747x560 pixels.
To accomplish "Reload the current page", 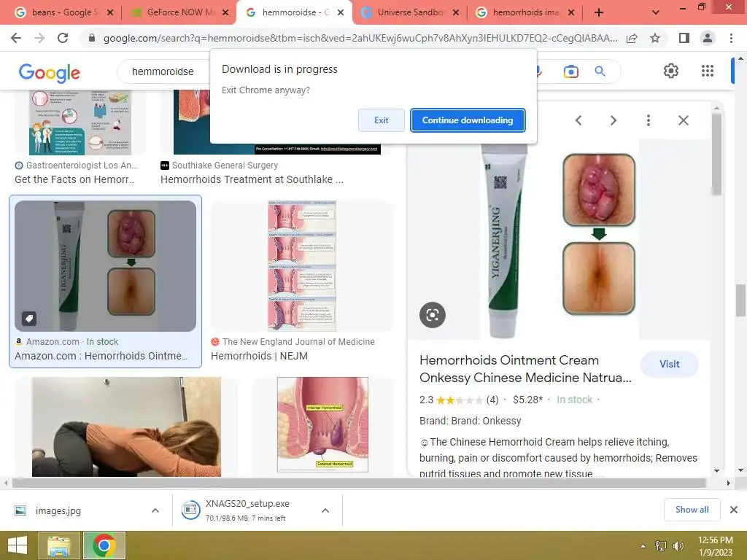I will pos(63,38).
